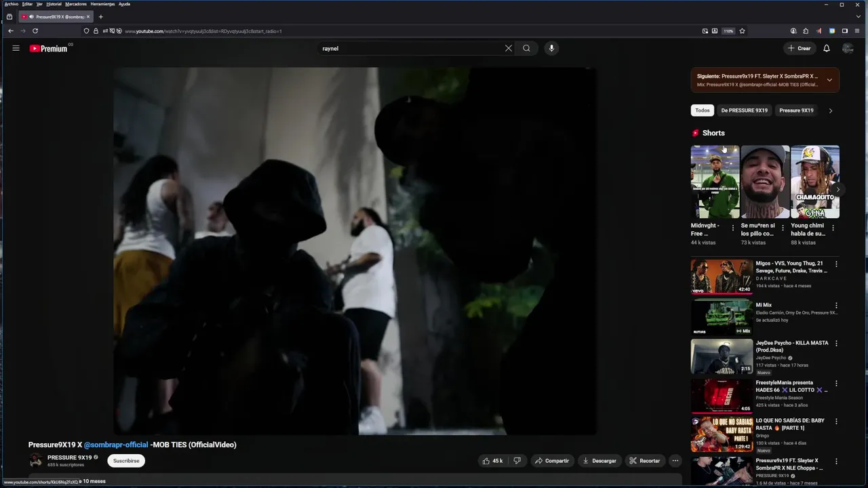Open the Firefox application menu

(x=857, y=30)
